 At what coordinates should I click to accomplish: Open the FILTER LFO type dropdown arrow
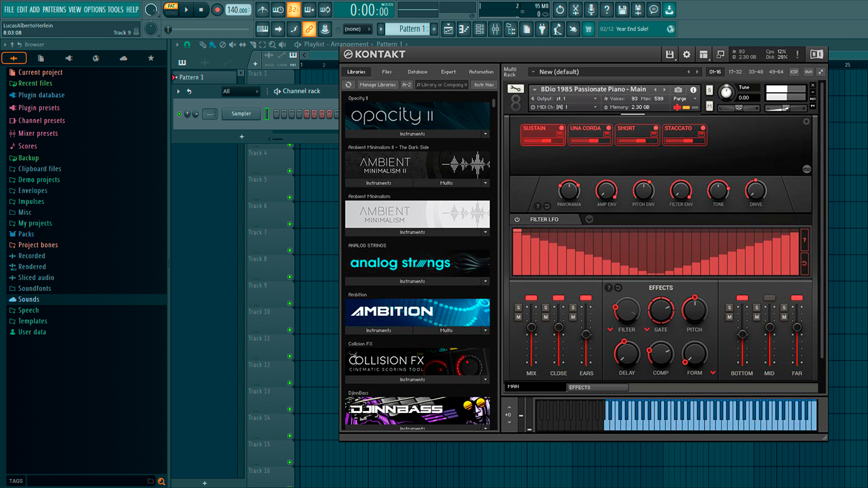pyautogui.click(x=589, y=219)
